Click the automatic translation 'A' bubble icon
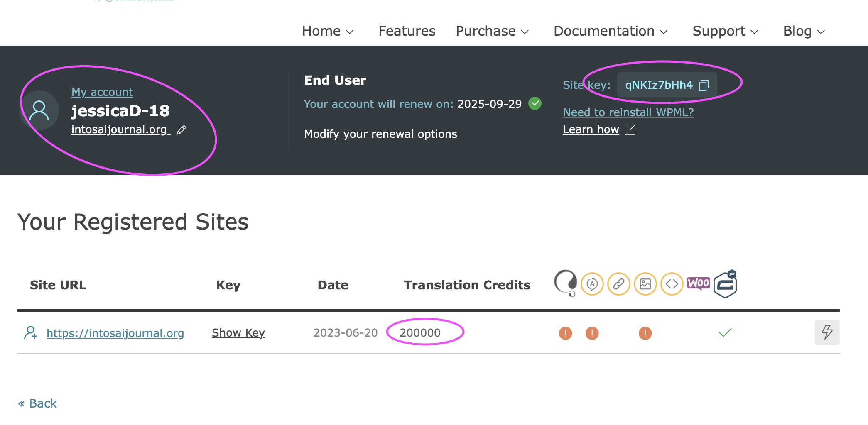 click(592, 284)
